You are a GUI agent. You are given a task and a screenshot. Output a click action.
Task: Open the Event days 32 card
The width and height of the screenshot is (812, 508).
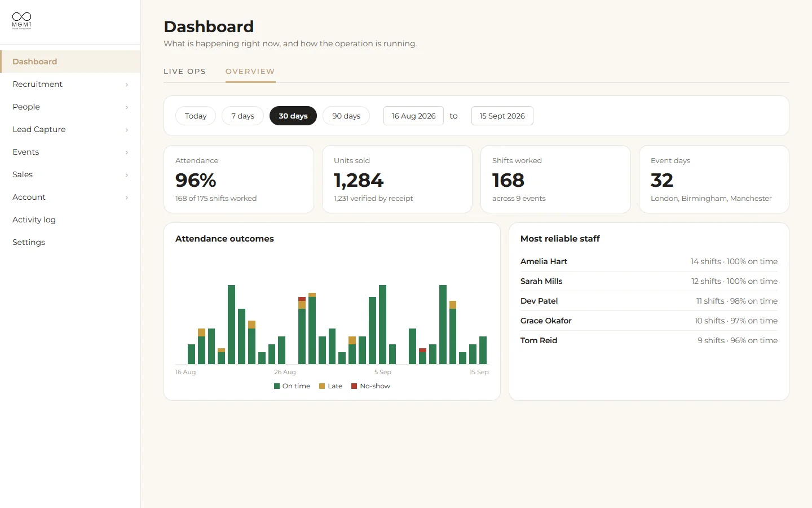click(714, 179)
